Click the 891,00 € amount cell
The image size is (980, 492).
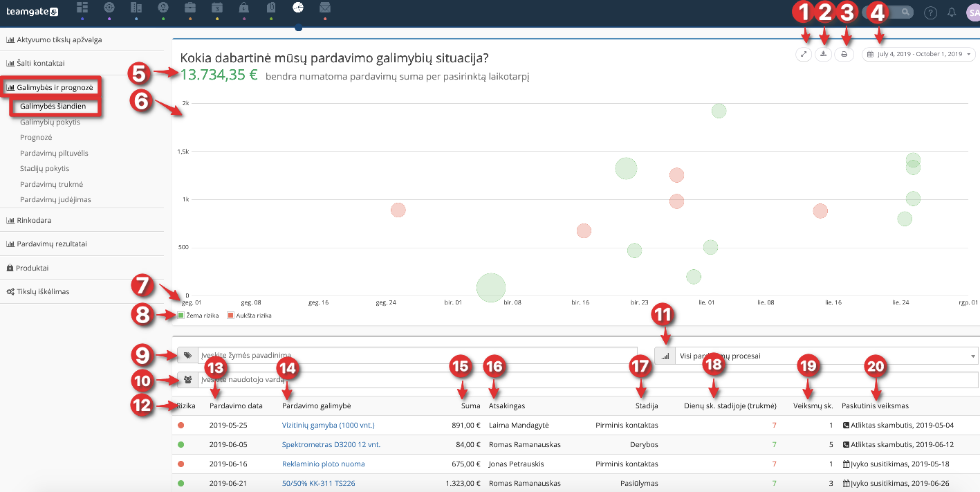coord(465,425)
